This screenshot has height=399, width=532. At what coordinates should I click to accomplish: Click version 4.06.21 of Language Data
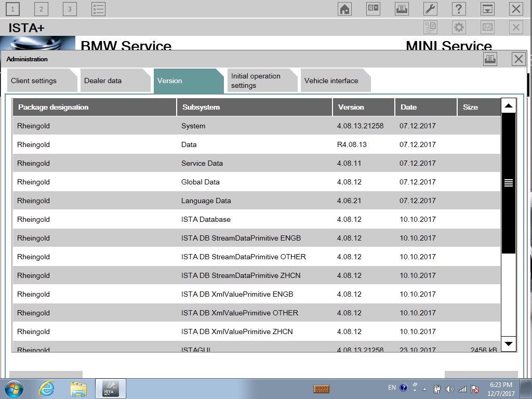(349, 201)
